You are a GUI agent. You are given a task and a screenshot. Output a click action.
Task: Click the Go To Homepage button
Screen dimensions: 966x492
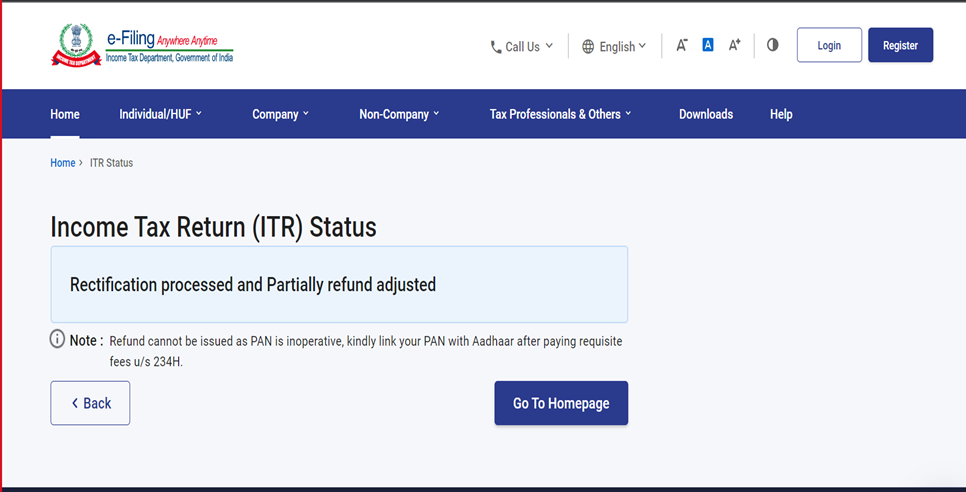(x=561, y=403)
